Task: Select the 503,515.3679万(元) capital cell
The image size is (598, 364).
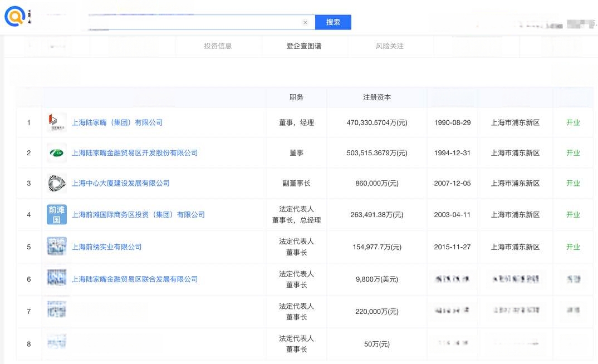Action: [377, 153]
